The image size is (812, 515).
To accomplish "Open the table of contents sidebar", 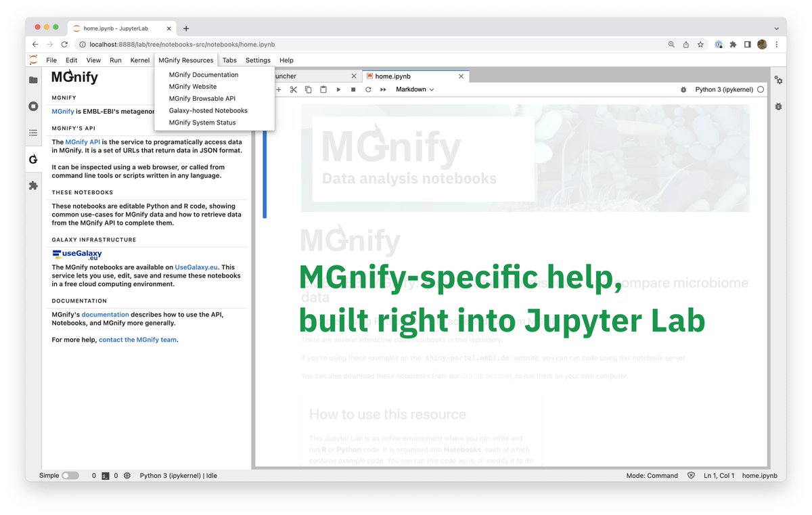I will [33, 133].
